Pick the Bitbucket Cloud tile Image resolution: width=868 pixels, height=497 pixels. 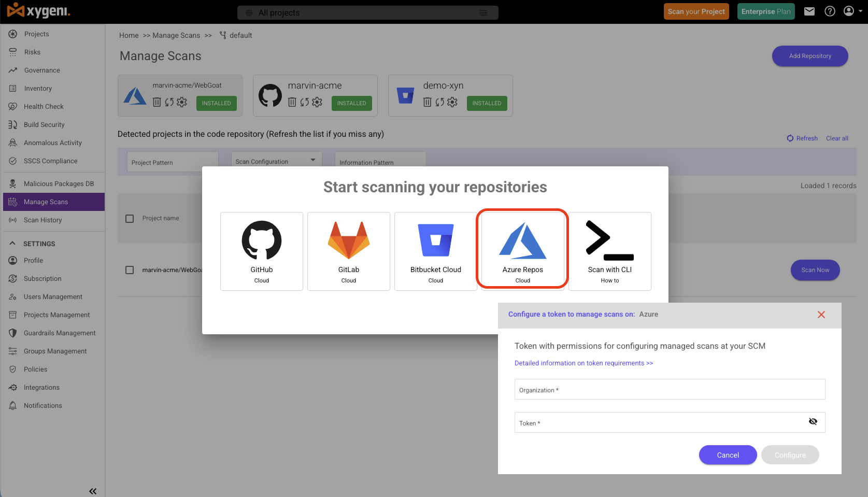coord(435,251)
